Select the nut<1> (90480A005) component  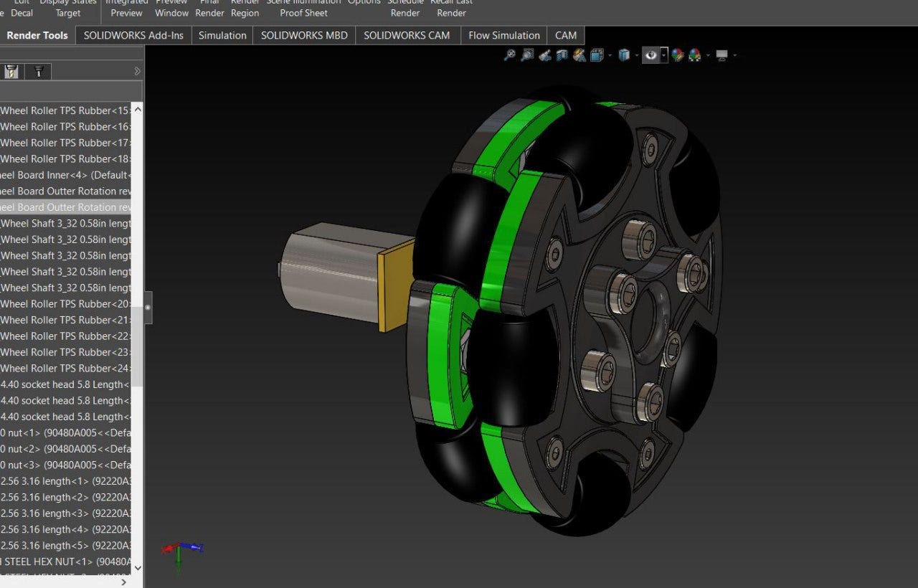point(66,433)
